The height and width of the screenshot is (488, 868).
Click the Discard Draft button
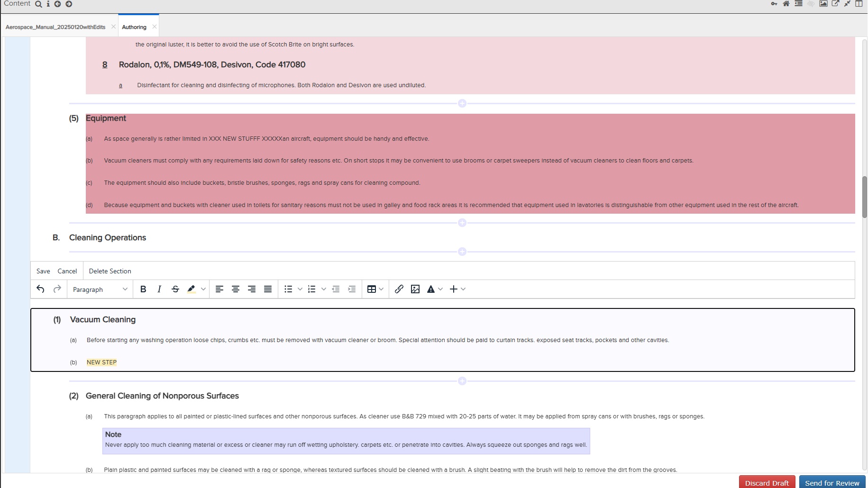[767, 482]
